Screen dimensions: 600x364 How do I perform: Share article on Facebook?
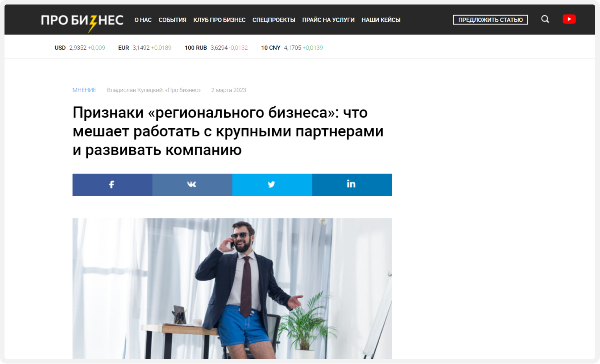(x=112, y=184)
